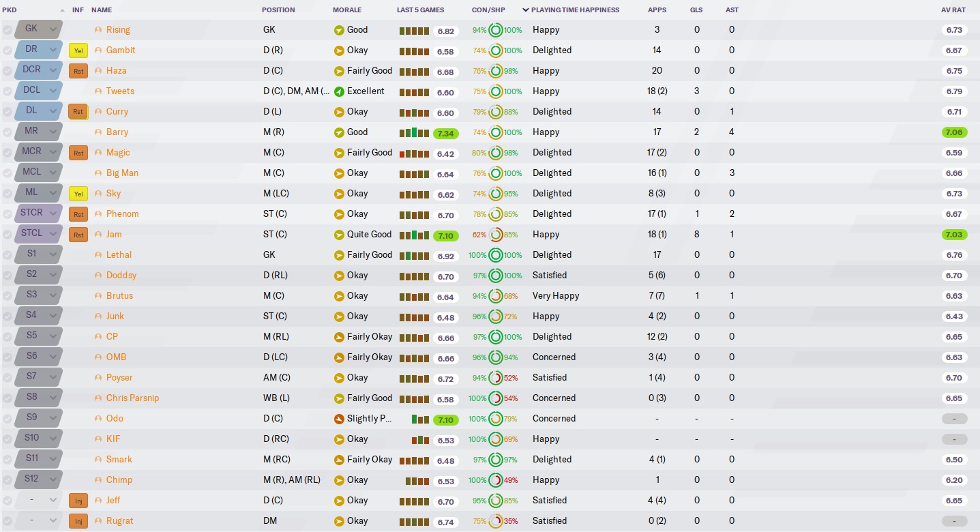Tick the selection checkbox for Barry
Screen dimensions: 980x532
click(8, 132)
